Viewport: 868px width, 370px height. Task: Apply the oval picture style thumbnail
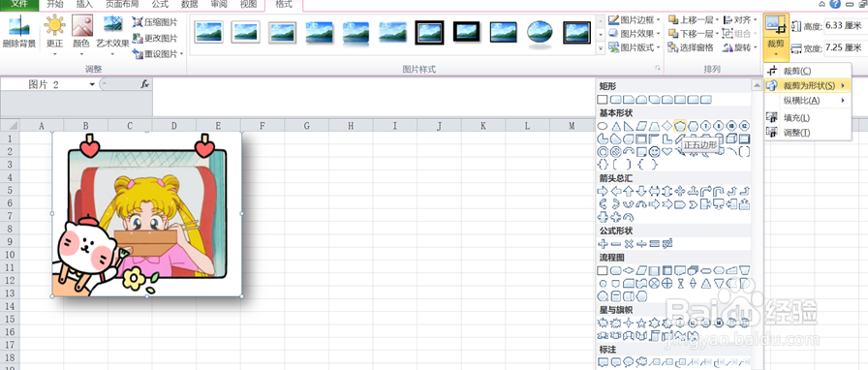[540, 33]
